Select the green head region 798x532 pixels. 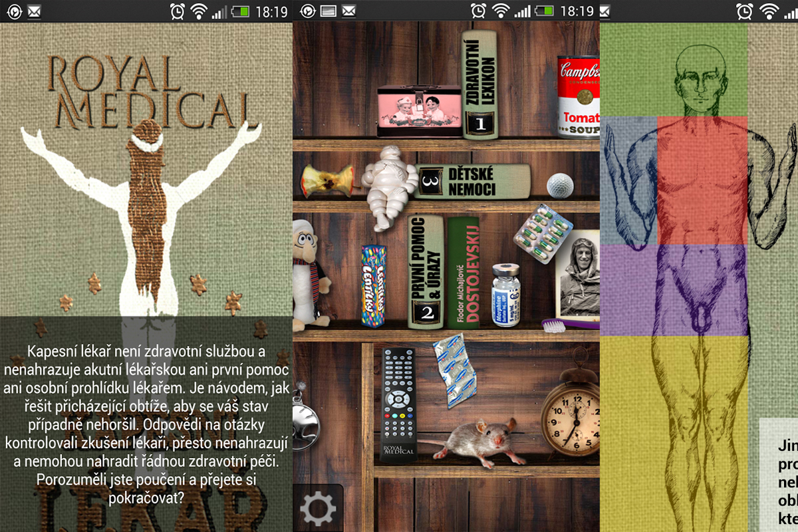pos(674,70)
